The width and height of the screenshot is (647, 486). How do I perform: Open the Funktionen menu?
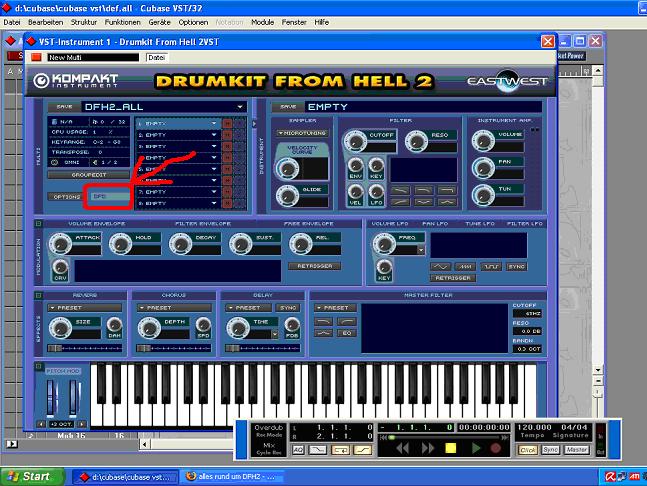point(122,21)
